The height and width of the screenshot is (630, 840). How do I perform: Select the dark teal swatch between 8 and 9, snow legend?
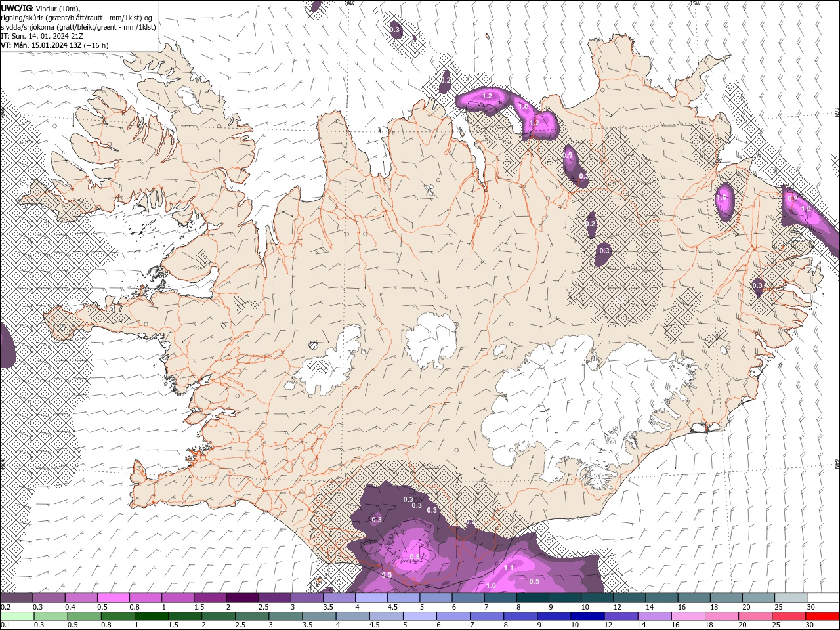coord(532,598)
